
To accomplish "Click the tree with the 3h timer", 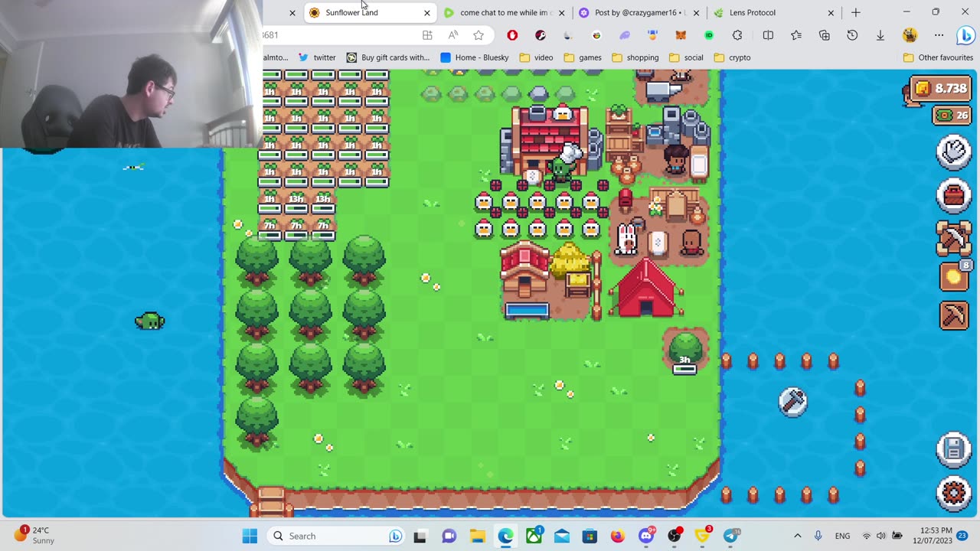I will (684, 352).
